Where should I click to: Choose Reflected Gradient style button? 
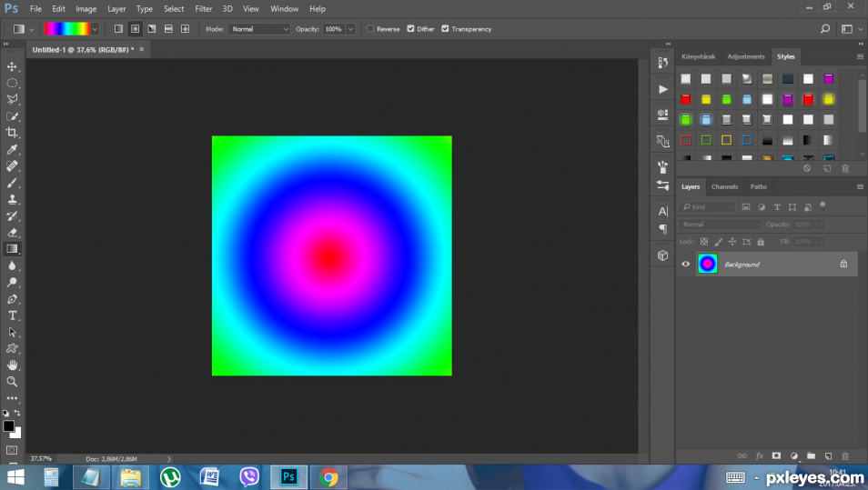pyautogui.click(x=168, y=29)
